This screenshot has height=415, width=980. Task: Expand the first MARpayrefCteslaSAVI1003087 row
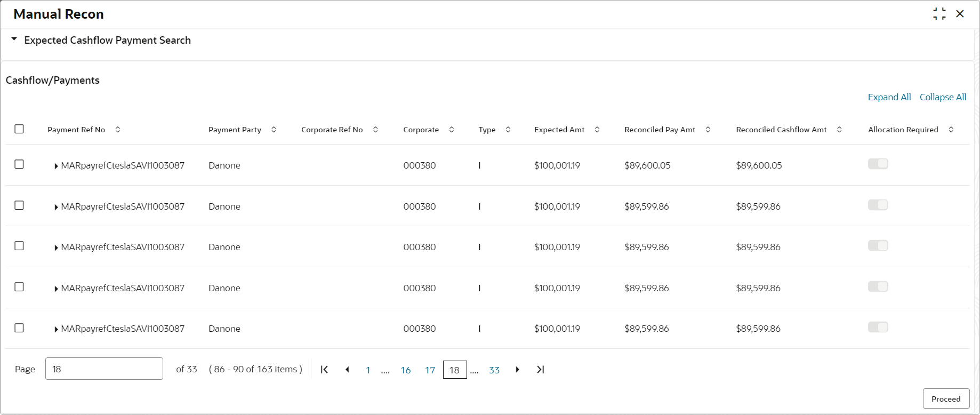tap(56, 166)
